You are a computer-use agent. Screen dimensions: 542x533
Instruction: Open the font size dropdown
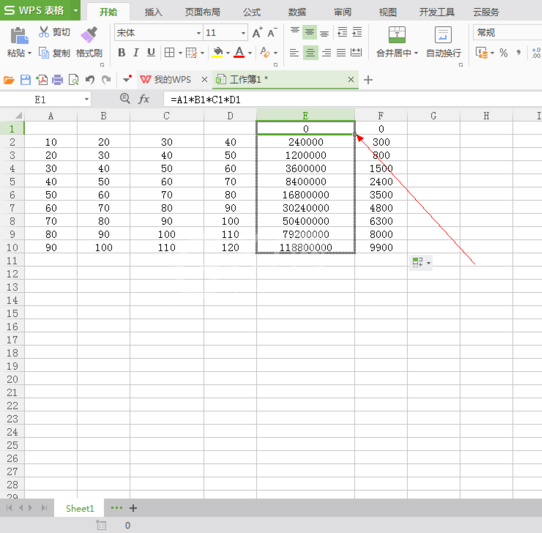point(243,33)
